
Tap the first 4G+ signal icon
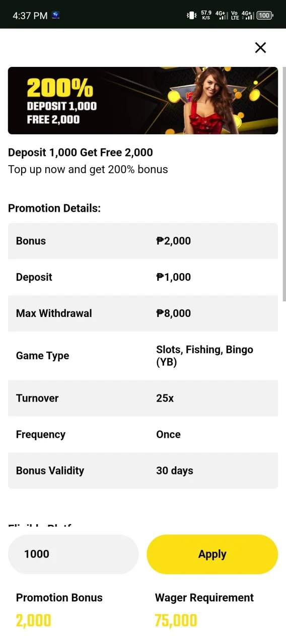pos(222,16)
